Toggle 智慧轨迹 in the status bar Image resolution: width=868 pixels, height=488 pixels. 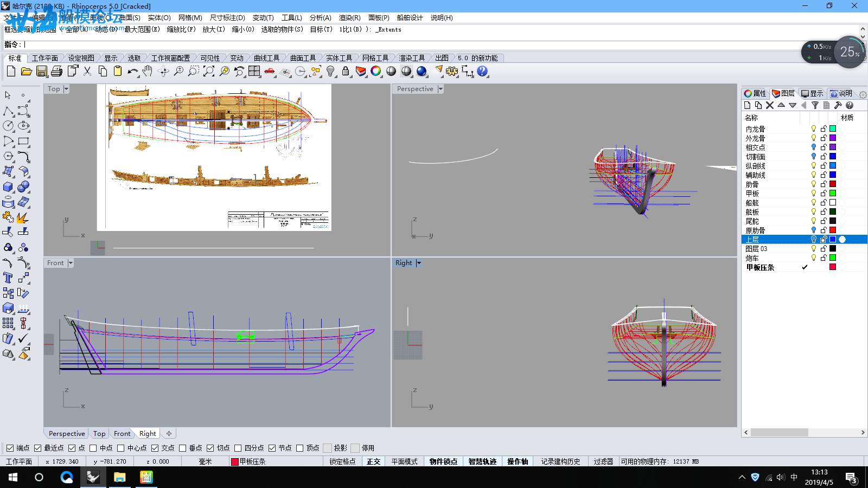(x=482, y=461)
